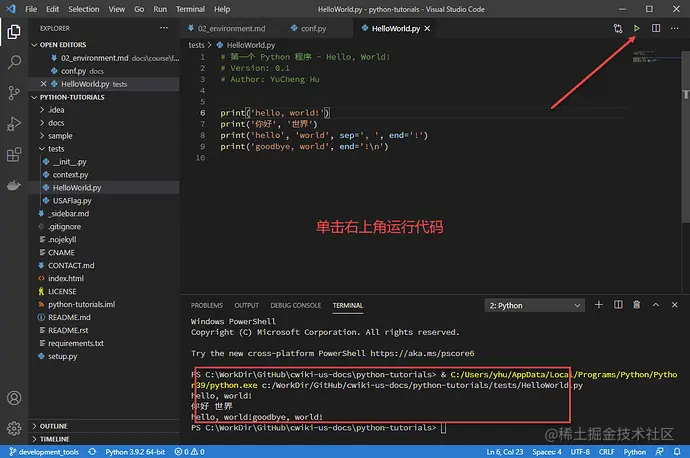Screen dimensions: 690x458
Task: Open the Source Control view
Action: (x=14, y=93)
